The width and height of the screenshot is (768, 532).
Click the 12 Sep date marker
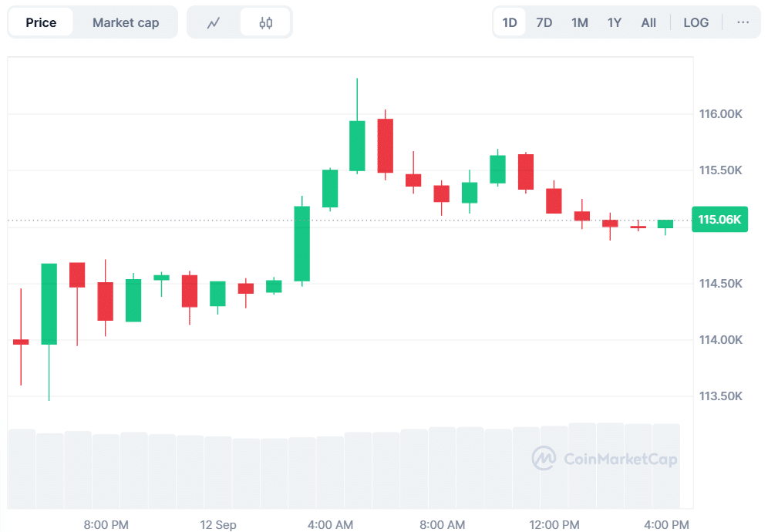[x=218, y=525]
